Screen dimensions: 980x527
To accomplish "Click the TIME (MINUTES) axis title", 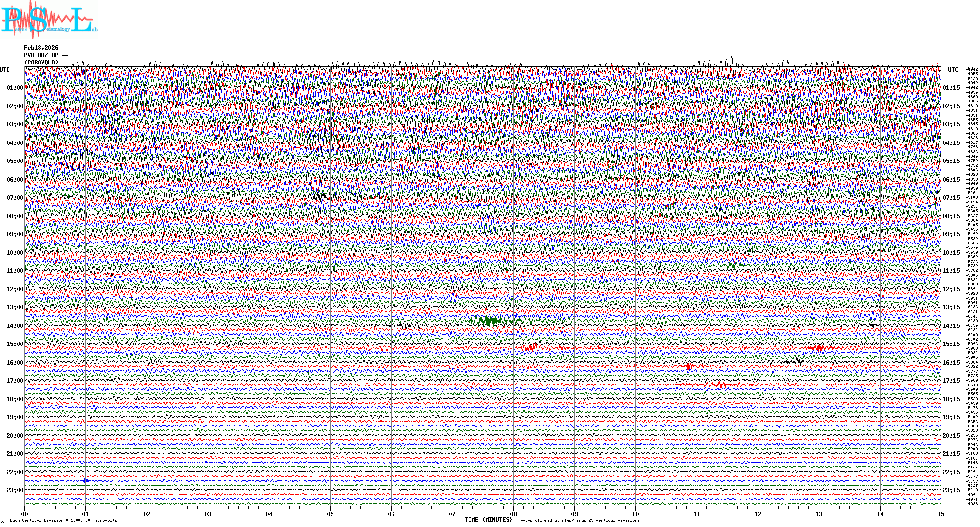I will (x=488, y=520).
